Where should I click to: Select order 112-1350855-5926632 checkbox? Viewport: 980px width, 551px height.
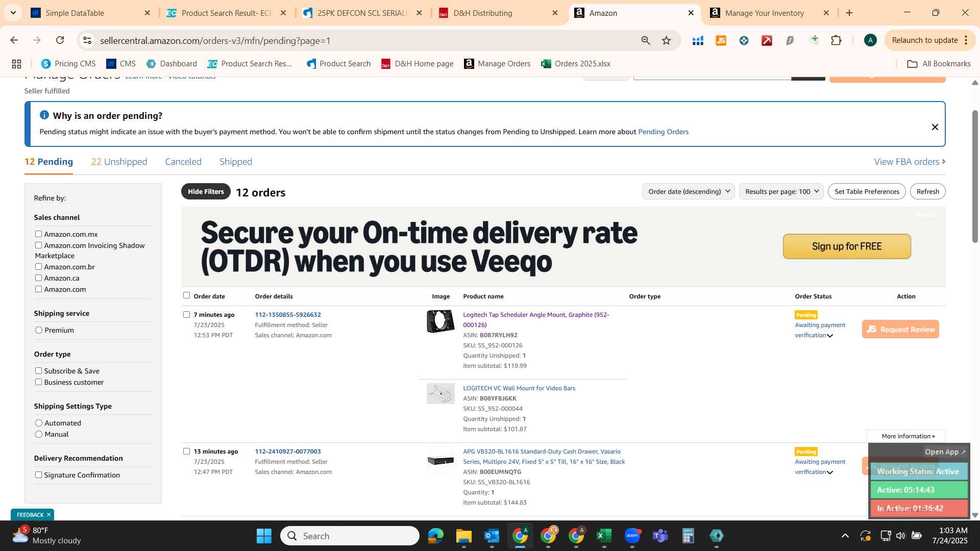pos(186,315)
